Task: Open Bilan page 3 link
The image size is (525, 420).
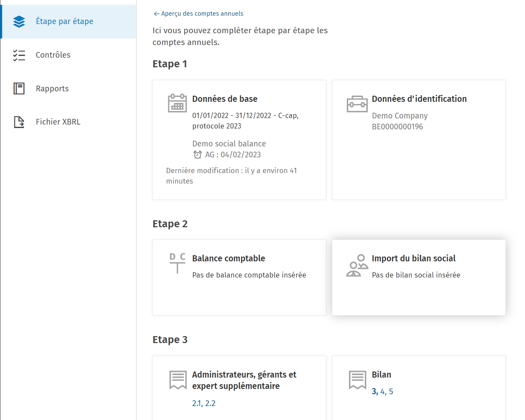Action: tap(374, 392)
